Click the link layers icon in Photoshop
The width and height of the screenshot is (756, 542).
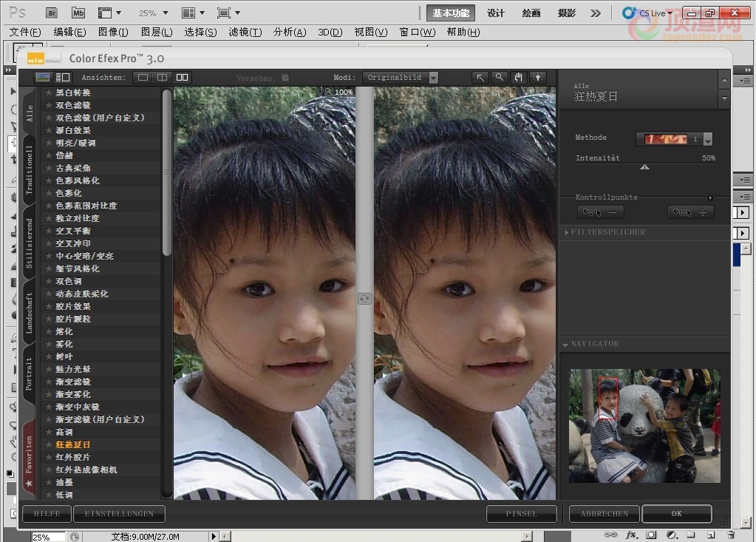click(x=610, y=535)
